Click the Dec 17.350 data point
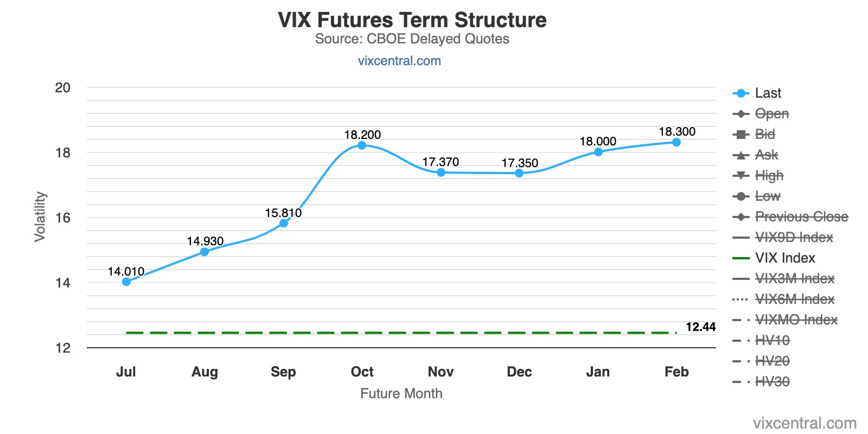Screen dimensions: 868x434 [519, 173]
